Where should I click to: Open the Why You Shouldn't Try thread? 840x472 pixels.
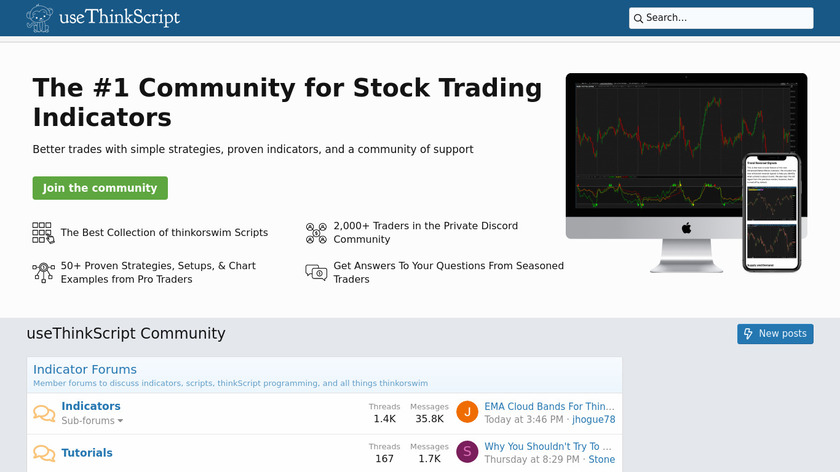tap(549, 446)
